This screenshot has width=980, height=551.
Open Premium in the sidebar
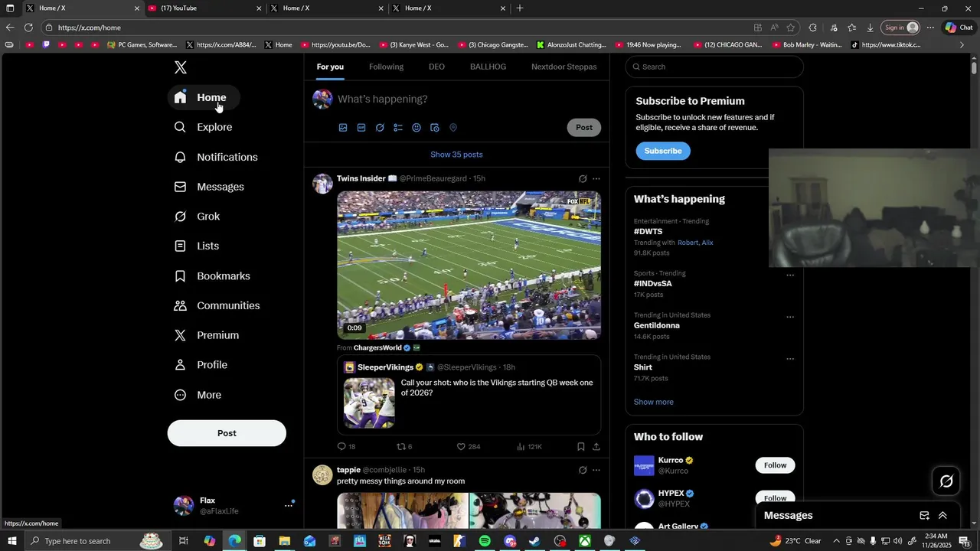tap(207, 335)
